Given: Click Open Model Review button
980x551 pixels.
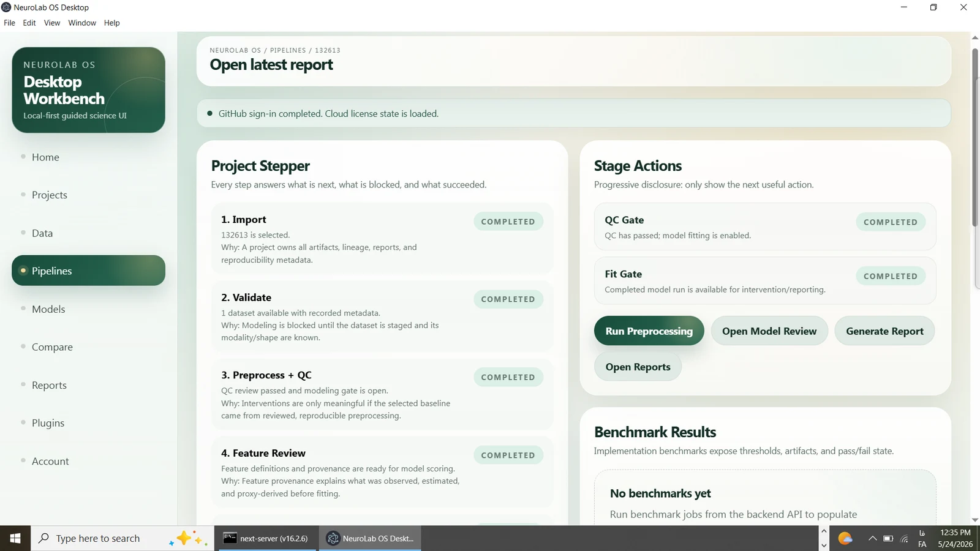Looking at the screenshot, I should (769, 331).
